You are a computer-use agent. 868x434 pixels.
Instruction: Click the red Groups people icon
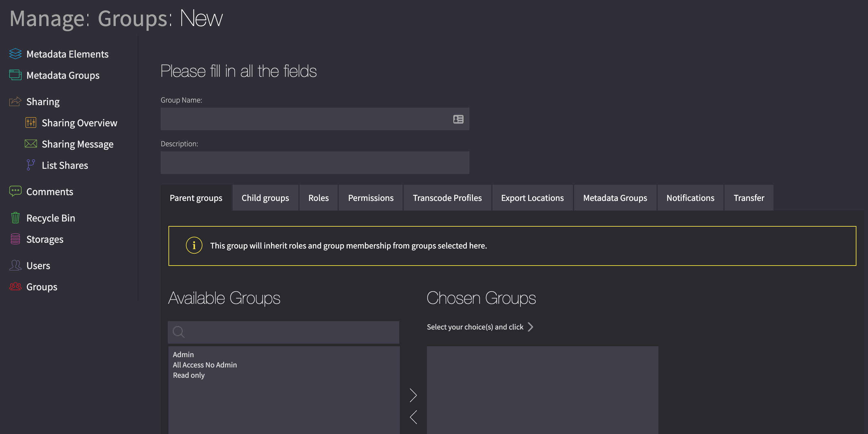[15, 286]
